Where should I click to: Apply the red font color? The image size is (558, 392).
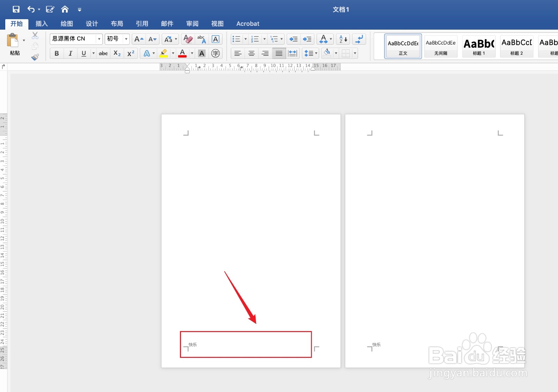(182, 53)
